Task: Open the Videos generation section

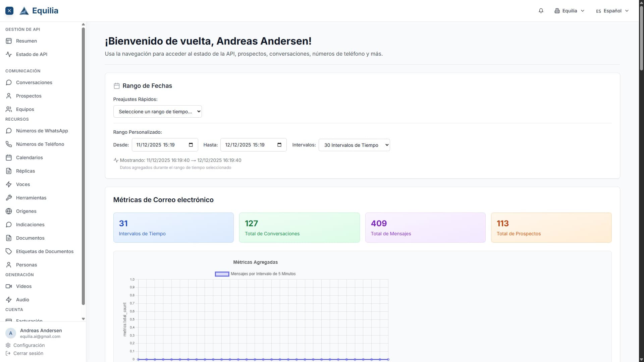Action: click(x=24, y=286)
